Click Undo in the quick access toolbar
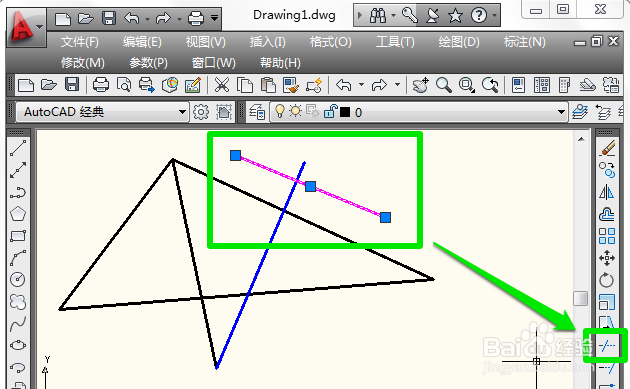The image size is (630, 389). click(132, 18)
